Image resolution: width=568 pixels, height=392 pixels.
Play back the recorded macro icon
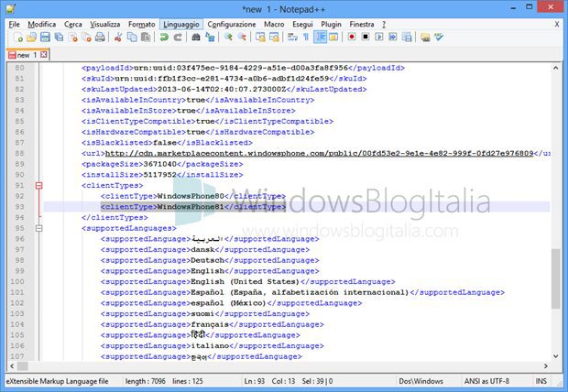point(379,37)
